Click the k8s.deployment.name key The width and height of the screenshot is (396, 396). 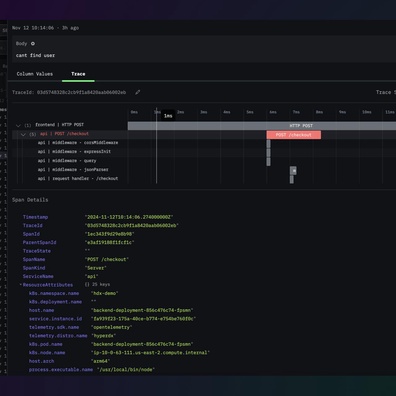click(x=55, y=302)
